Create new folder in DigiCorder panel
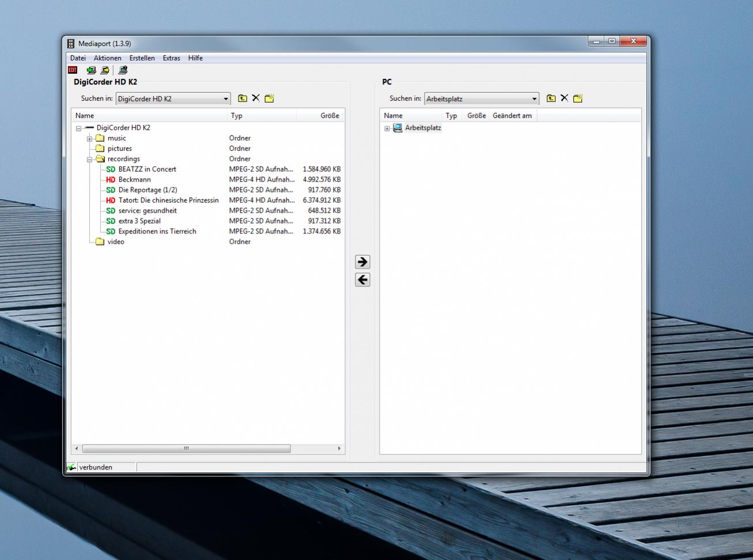This screenshot has width=753, height=560. pos(269,99)
